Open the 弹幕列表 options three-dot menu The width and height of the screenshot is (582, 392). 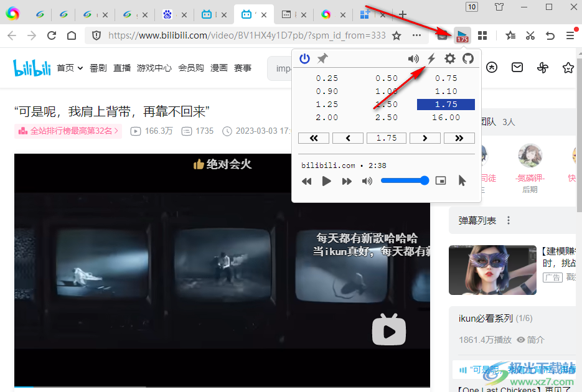click(x=509, y=221)
